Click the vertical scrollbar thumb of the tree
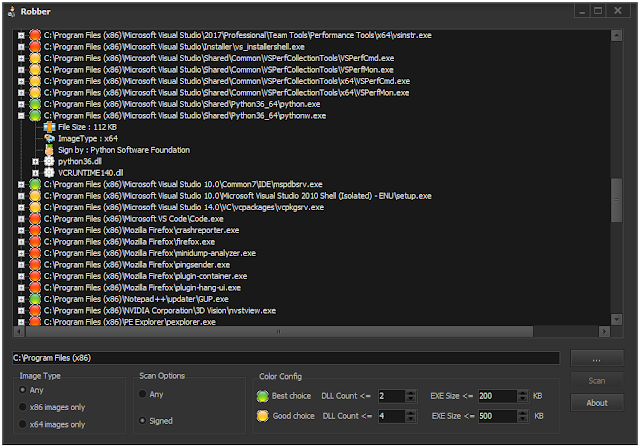The image size is (640, 448). pos(616,200)
